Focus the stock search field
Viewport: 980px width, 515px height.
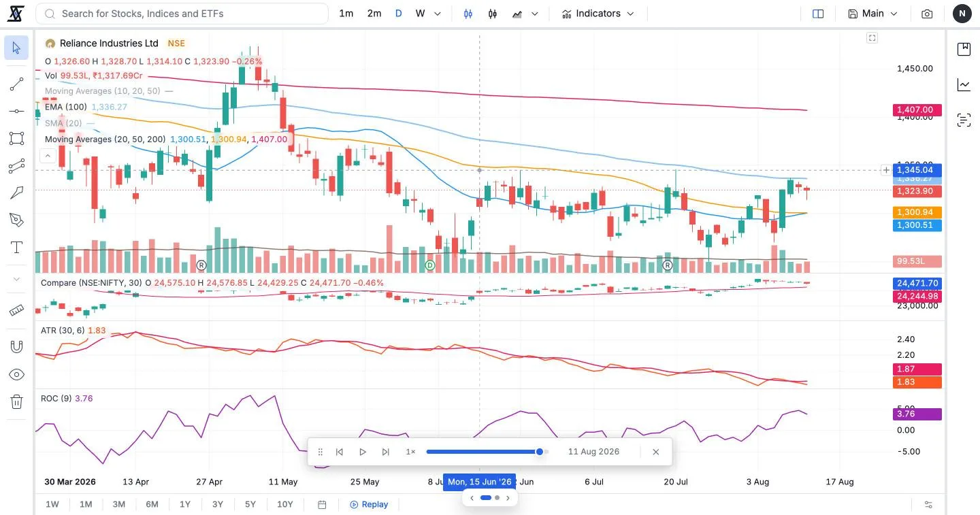click(181, 14)
